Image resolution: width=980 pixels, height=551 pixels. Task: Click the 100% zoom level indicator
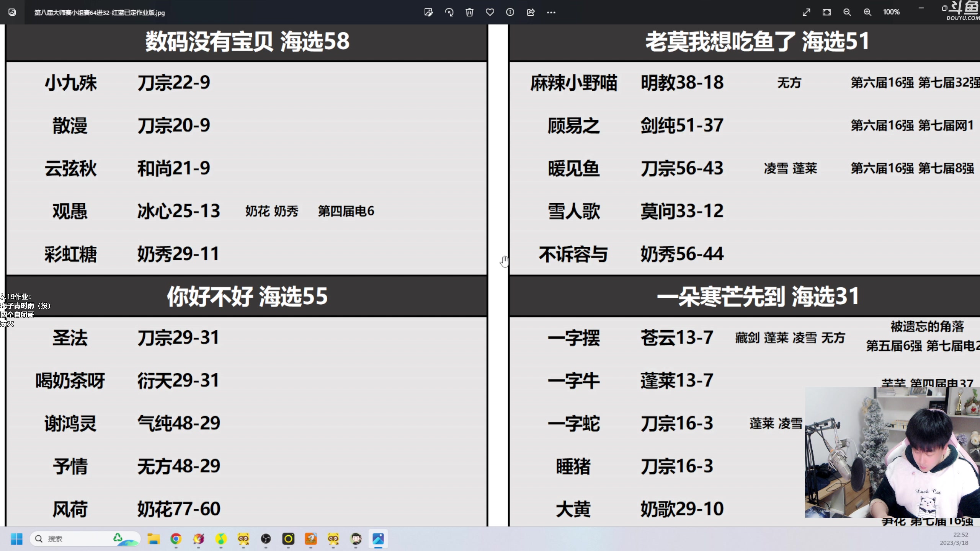891,12
